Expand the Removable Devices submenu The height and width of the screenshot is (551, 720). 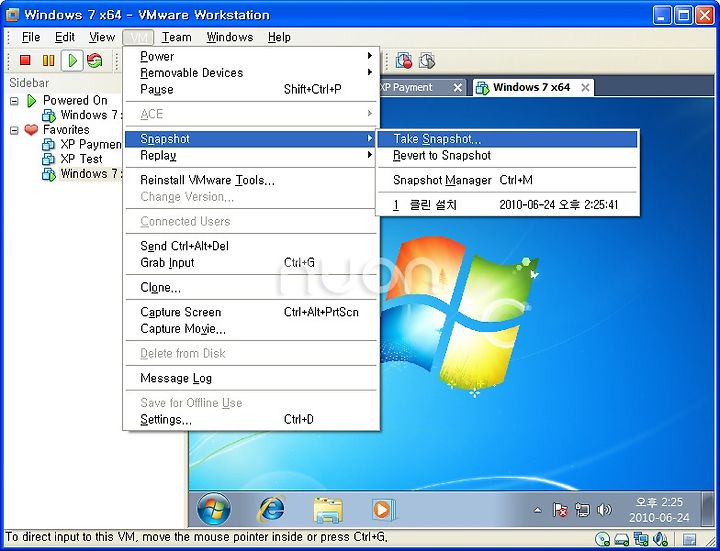click(251, 73)
